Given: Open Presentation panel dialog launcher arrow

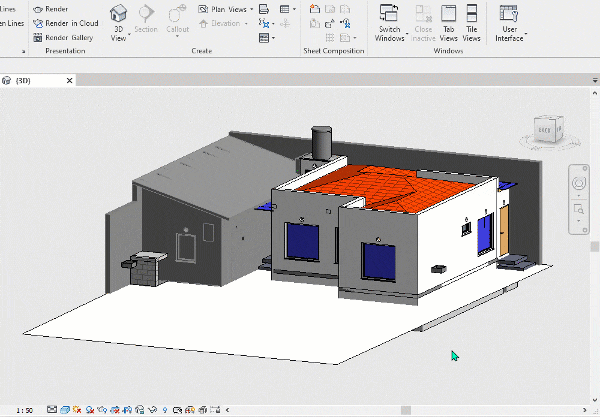Looking at the screenshot, I should (x=23, y=51).
